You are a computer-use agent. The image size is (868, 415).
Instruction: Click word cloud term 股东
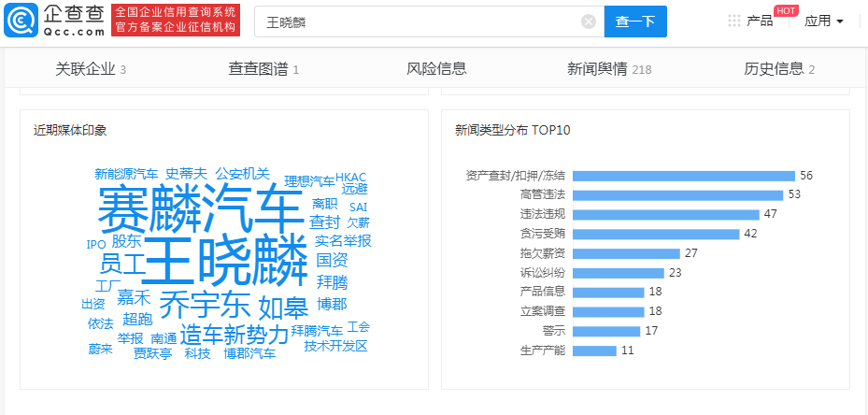coord(127,241)
